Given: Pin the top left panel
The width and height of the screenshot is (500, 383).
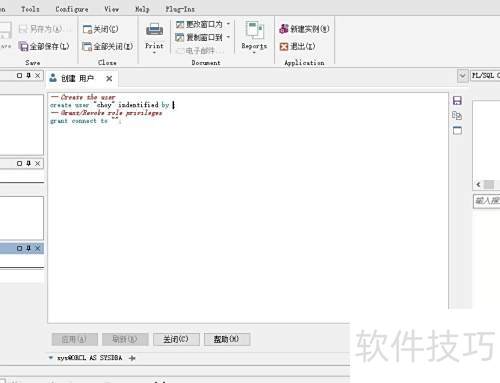Looking at the screenshot, I should tap(28, 76).
